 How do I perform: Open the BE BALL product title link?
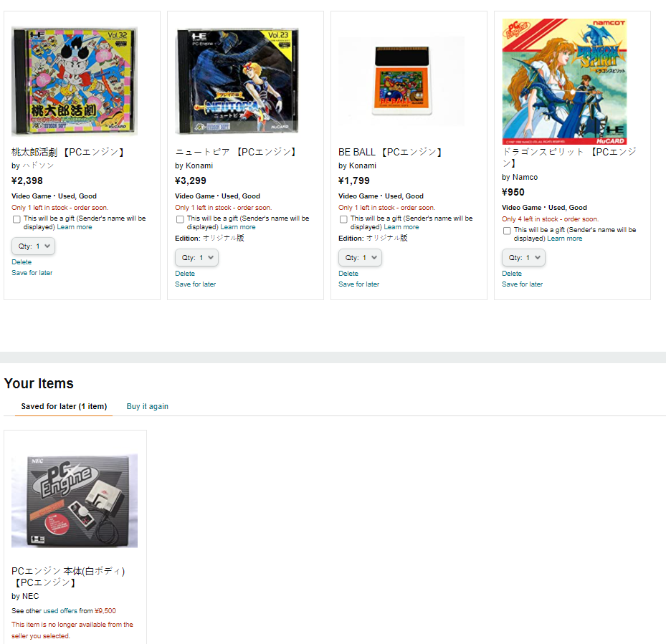pos(390,152)
